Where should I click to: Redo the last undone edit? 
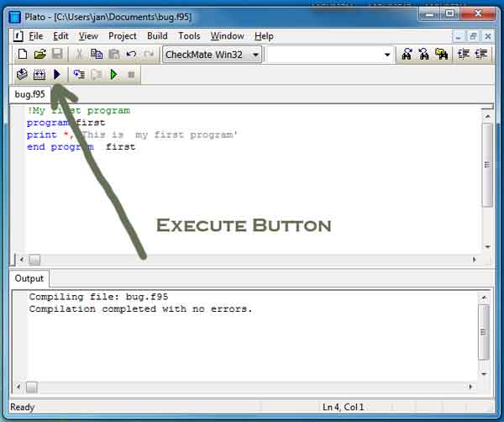point(149,54)
